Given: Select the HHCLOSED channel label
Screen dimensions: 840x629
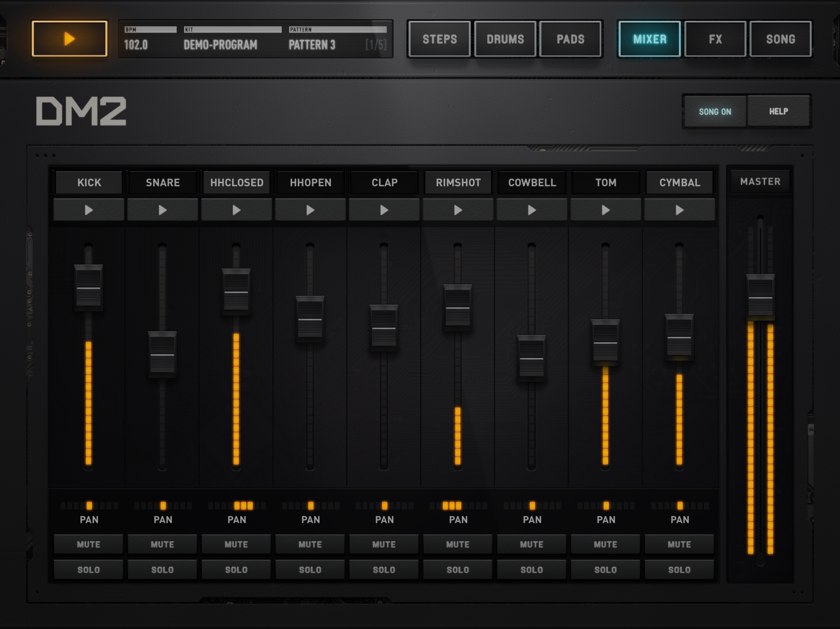Looking at the screenshot, I should point(236,182).
